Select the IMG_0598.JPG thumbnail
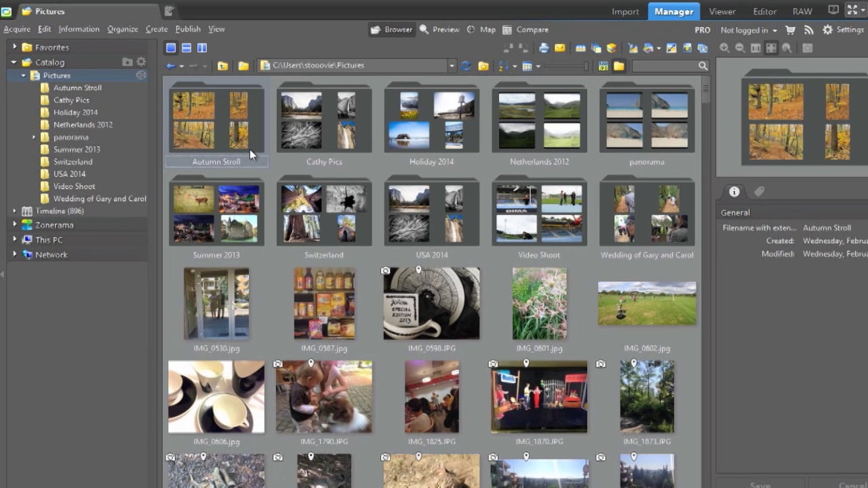868x488 pixels. [x=431, y=303]
